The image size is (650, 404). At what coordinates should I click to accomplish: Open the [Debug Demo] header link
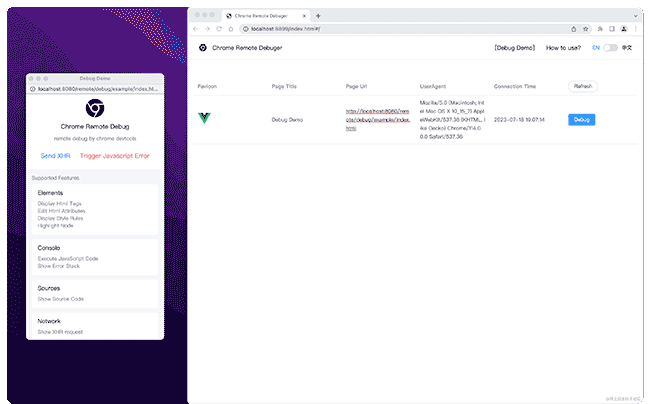[514, 48]
